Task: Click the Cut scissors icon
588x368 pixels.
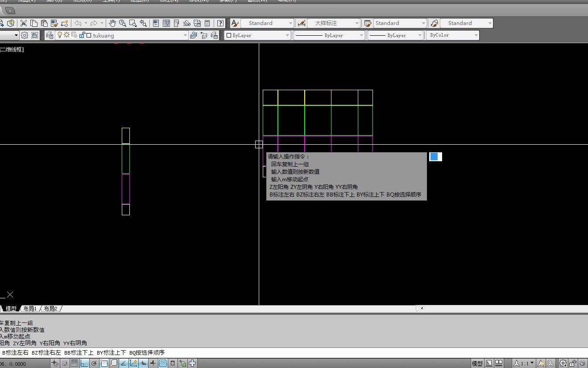Action: click(24, 23)
